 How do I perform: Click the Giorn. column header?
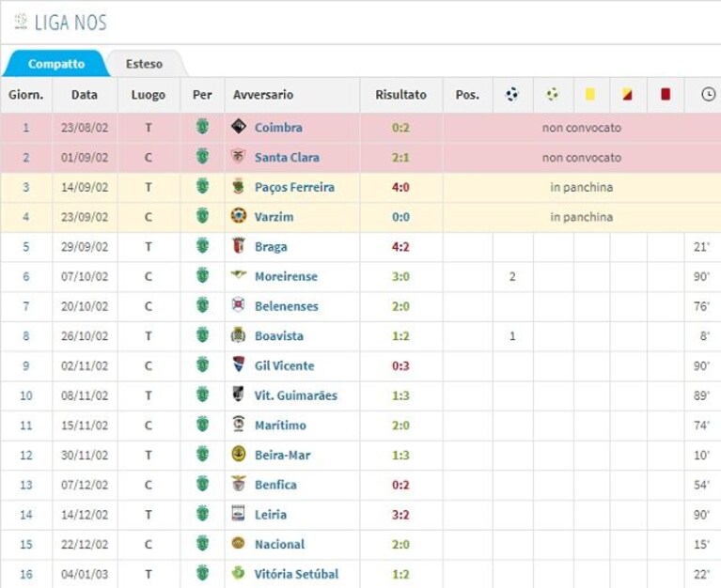pyautogui.click(x=25, y=95)
